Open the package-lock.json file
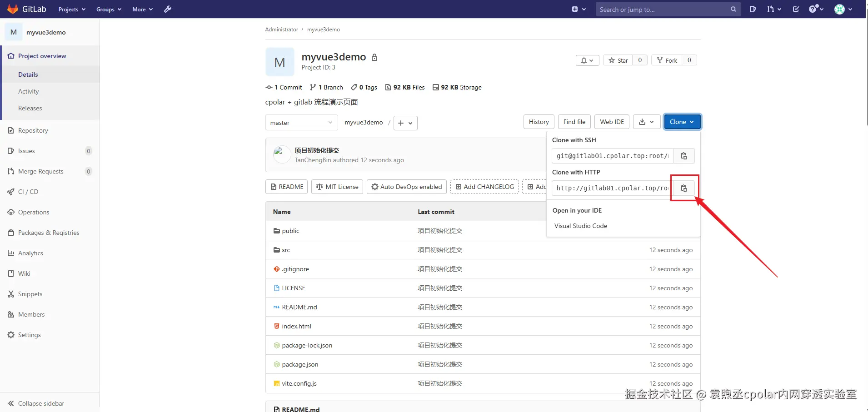Image resolution: width=868 pixels, height=412 pixels. click(x=307, y=345)
